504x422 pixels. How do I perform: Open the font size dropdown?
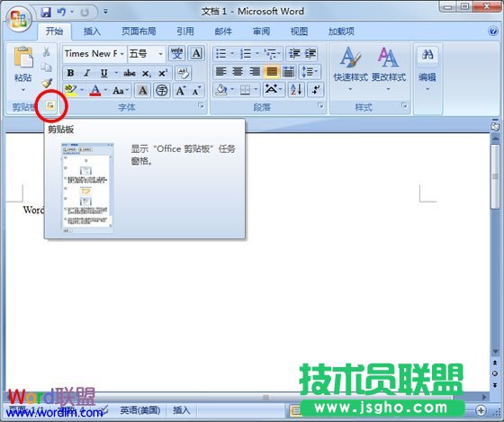coord(160,54)
